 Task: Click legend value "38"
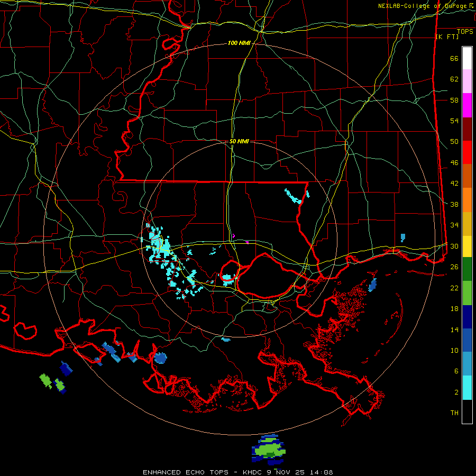pos(454,204)
